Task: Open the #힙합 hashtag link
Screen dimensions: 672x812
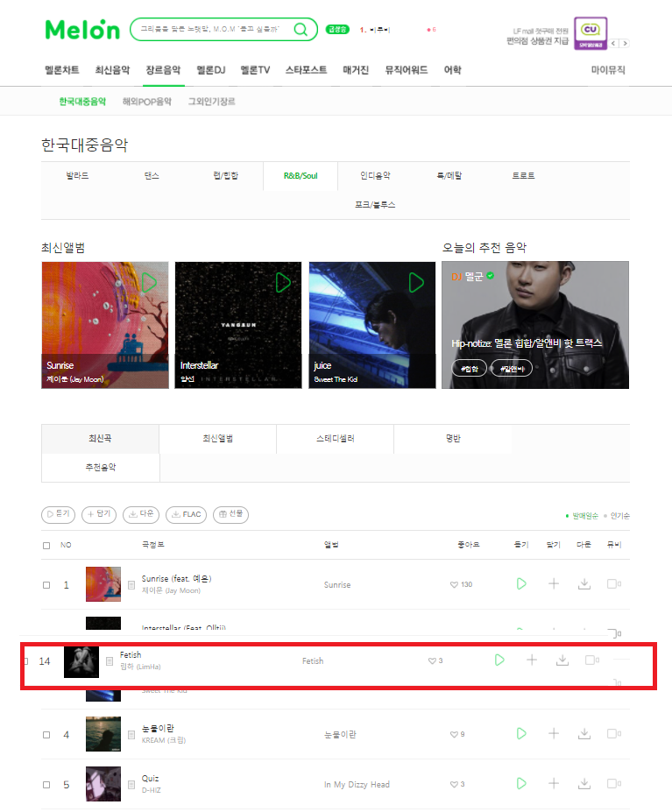Action: [470, 368]
